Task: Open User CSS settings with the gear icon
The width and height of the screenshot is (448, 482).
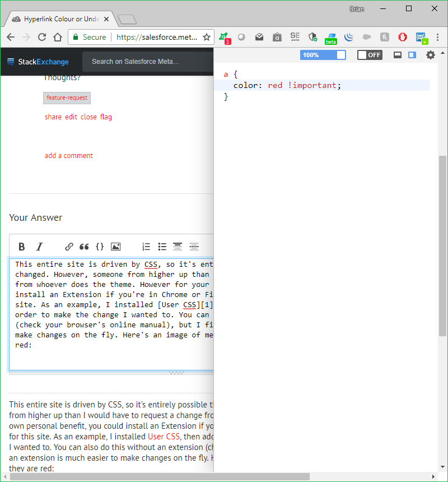Action: click(430, 55)
